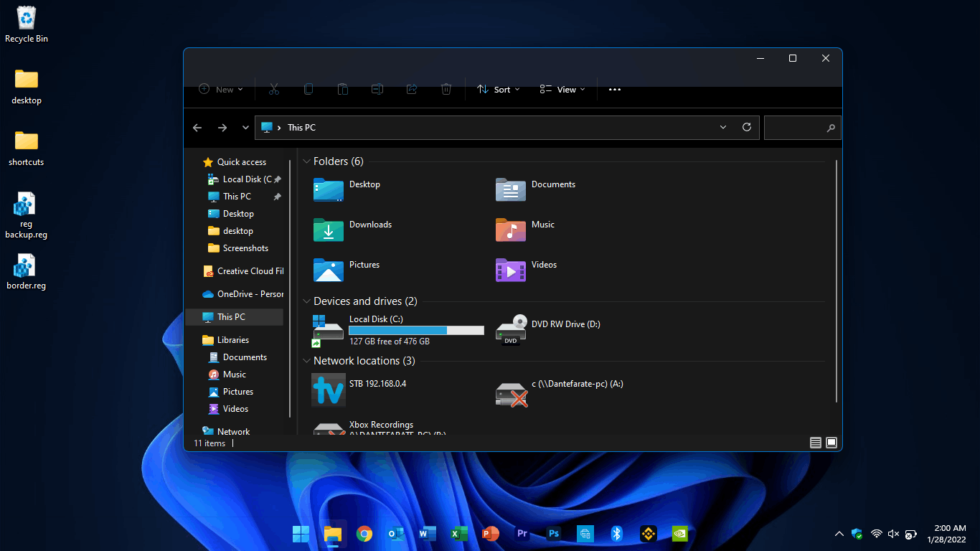Select reg backup.reg desktop file
Viewport: 980px width, 551px height.
coord(27,216)
